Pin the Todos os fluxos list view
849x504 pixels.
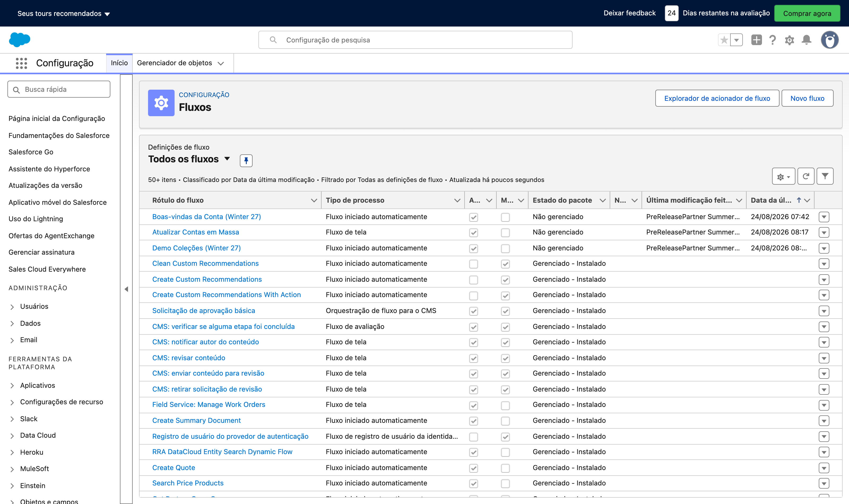[246, 160]
